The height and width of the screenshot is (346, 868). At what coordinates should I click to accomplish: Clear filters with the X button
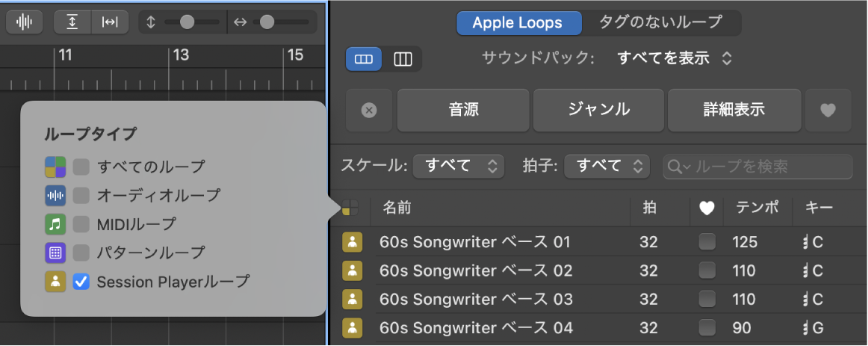[x=369, y=111]
